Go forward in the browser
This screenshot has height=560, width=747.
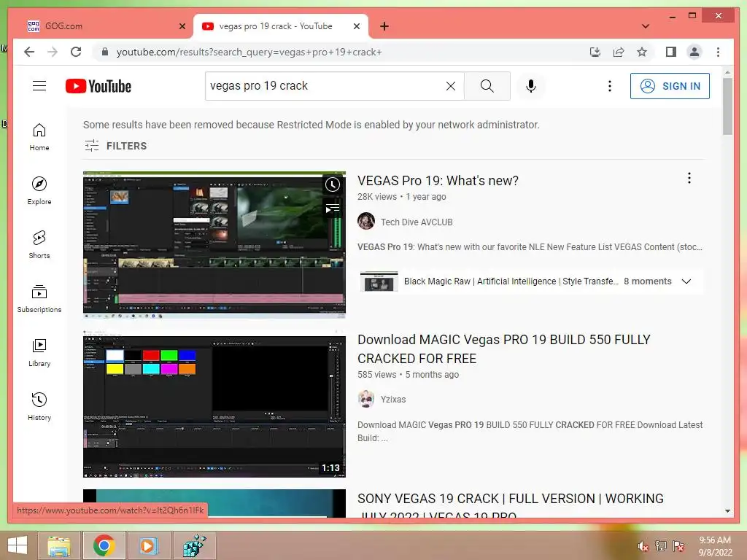point(53,52)
